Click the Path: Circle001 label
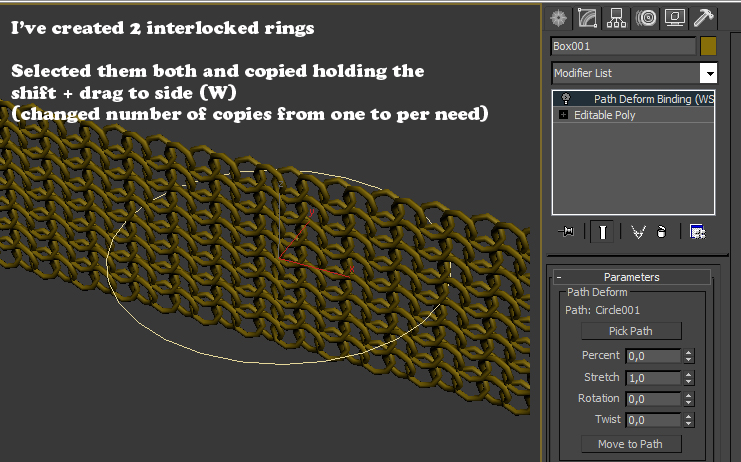Screen dimensions: 741x462 603,310
